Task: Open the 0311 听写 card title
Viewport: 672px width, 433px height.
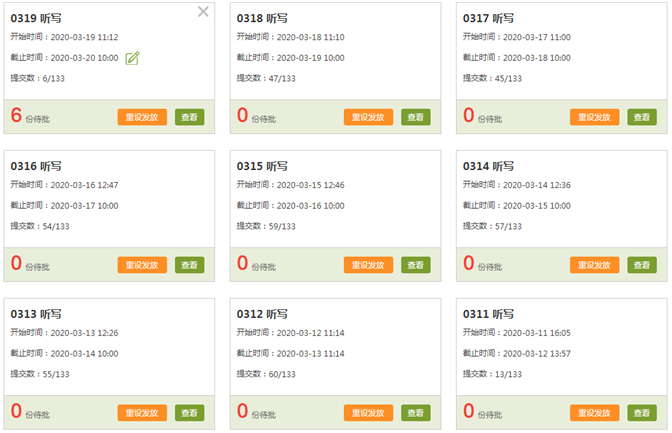Action: pyautogui.click(x=488, y=314)
